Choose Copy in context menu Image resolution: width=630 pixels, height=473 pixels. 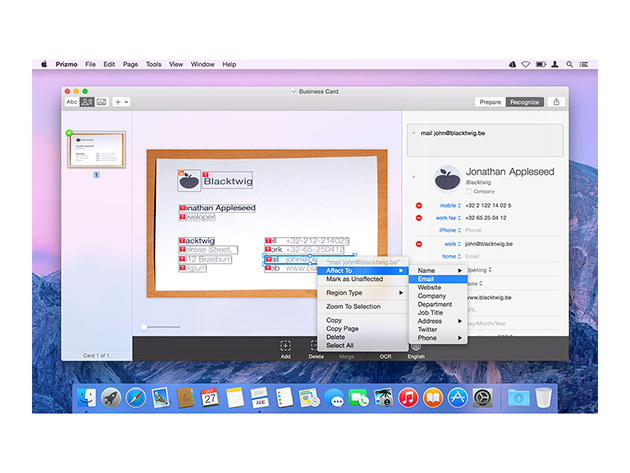click(363, 320)
